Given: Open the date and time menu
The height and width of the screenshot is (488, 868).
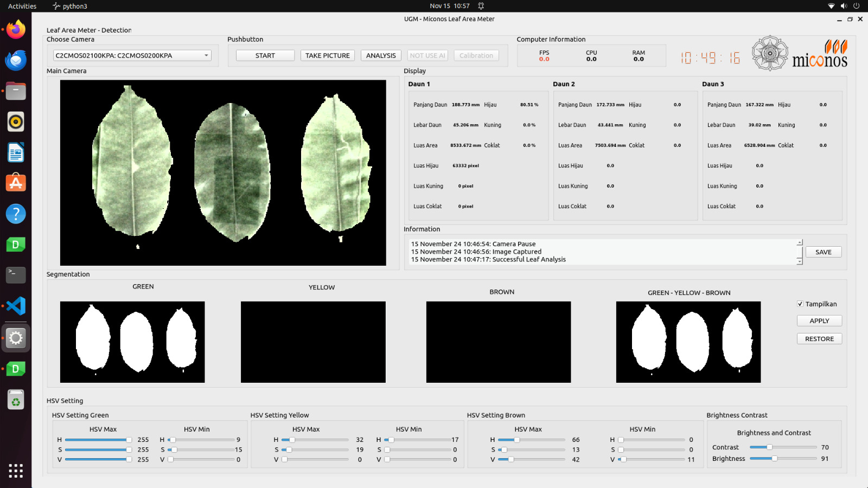Looking at the screenshot, I should click(x=449, y=6).
